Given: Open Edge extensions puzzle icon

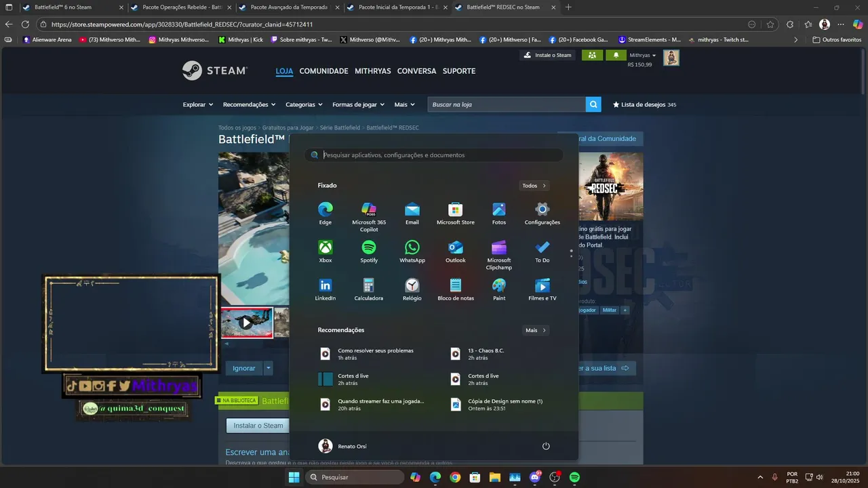Looking at the screenshot, I should (790, 24).
